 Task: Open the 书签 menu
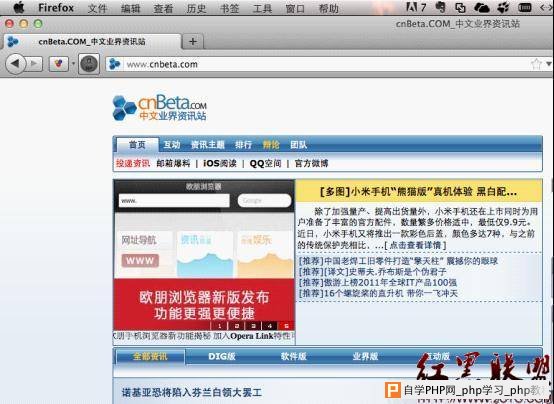pos(229,8)
